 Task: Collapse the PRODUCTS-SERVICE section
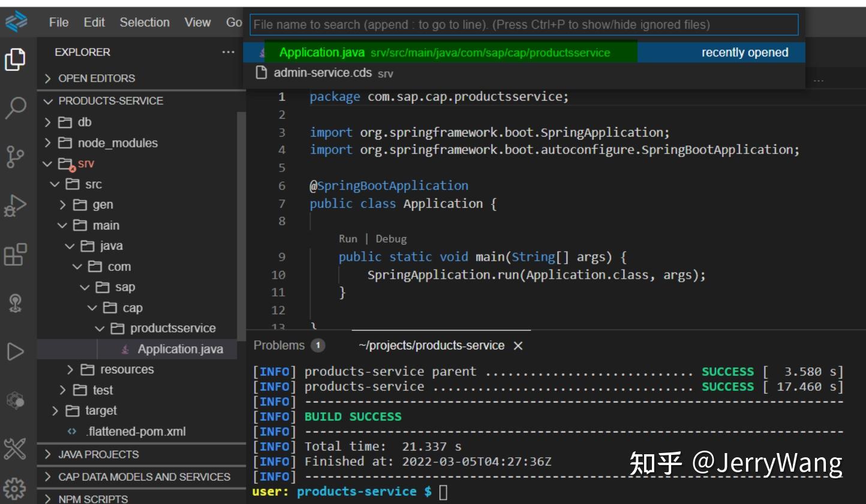click(x=142, y=101)
